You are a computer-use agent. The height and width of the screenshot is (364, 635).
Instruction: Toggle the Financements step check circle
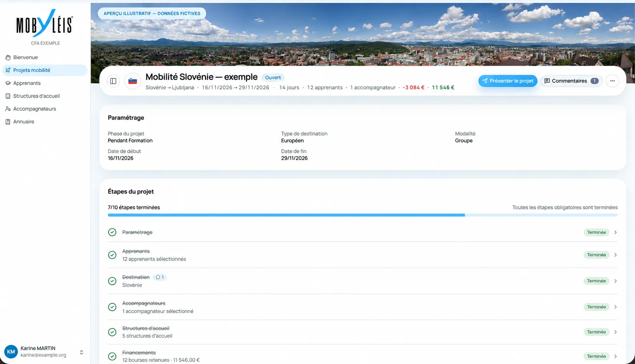click(x=112, y=357)
